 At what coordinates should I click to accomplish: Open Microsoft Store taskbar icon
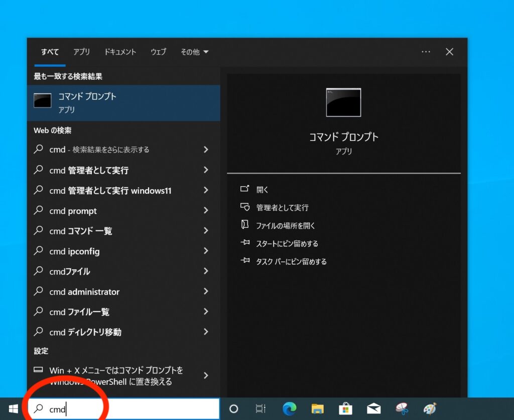[345, 408]
